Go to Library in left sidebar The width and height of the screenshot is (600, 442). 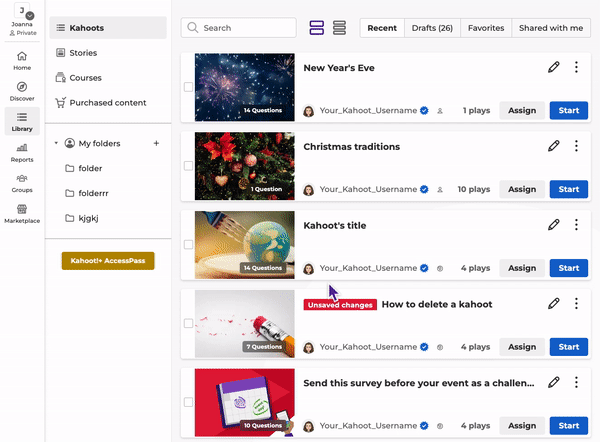22,121
